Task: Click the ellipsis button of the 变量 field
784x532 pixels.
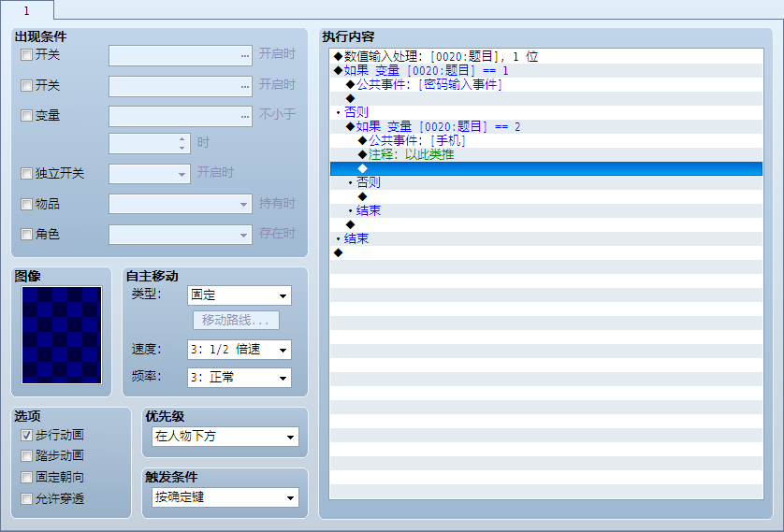Action: pos(244,116)
